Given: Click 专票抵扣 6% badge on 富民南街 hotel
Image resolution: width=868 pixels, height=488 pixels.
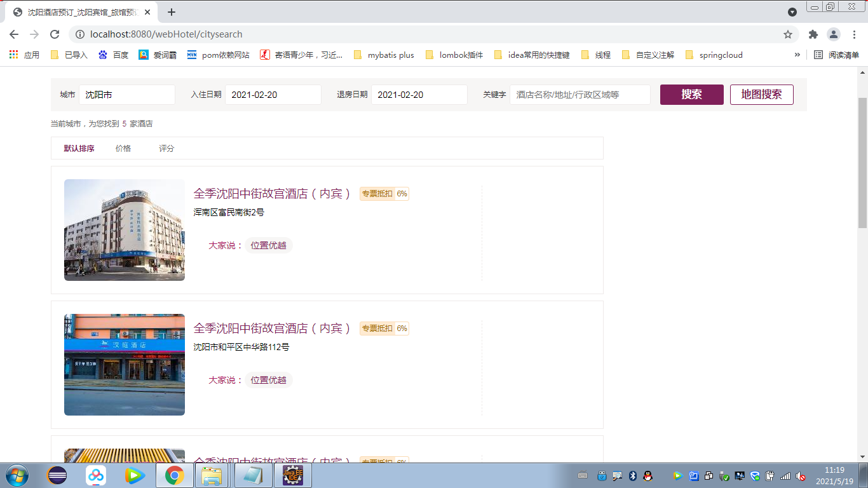Looking at the screenshot, I should pos(384,194).
